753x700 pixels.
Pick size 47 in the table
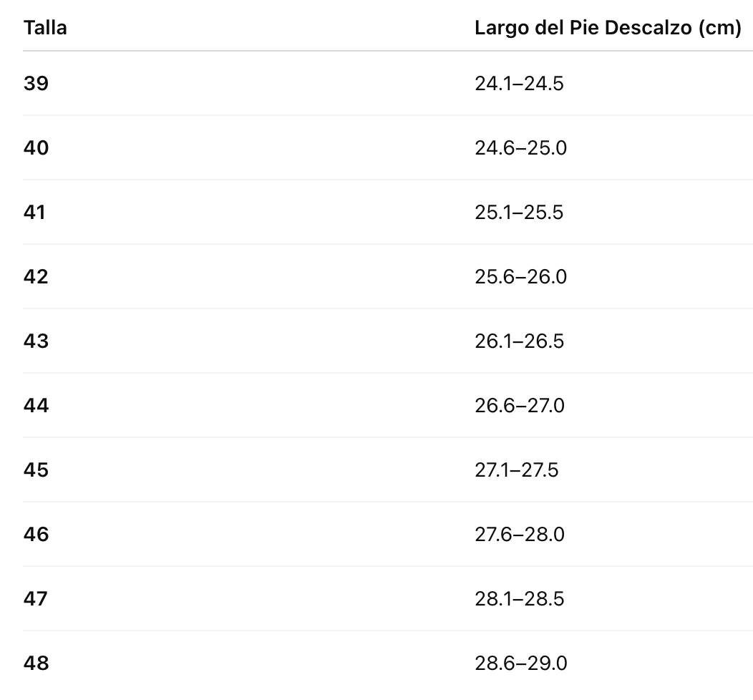tap(36, 599)
